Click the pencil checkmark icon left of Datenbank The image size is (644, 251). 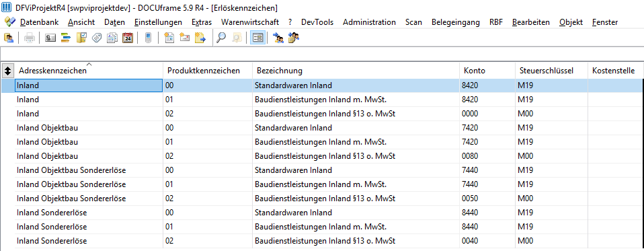pyautogui.click(x=10, y=22)
